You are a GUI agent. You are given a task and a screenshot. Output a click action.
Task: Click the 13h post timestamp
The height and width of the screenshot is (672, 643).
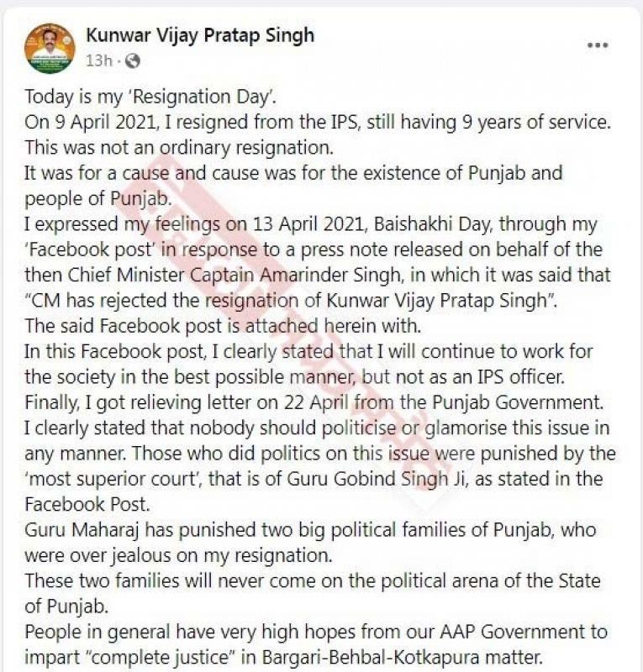[x=98, y=60]
